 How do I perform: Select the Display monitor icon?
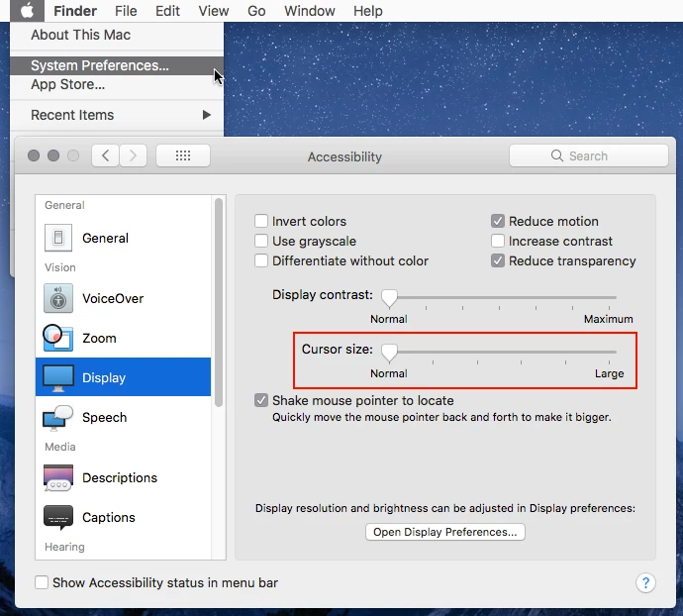[x=58, y=378]
